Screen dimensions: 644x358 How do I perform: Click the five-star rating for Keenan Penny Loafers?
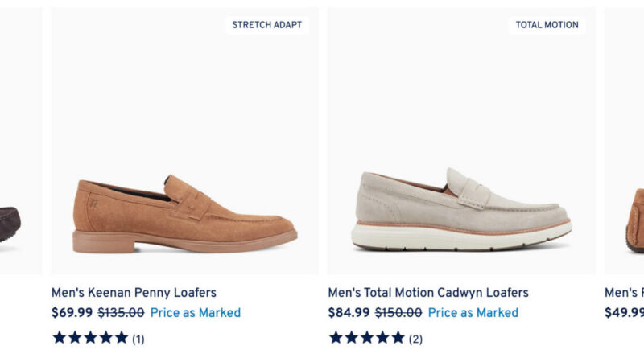click(x=90, y=338)
